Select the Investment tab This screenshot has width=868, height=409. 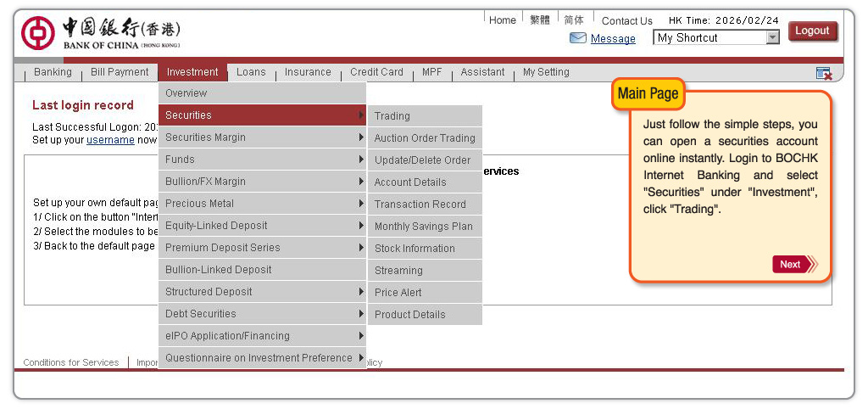(192, 72)
